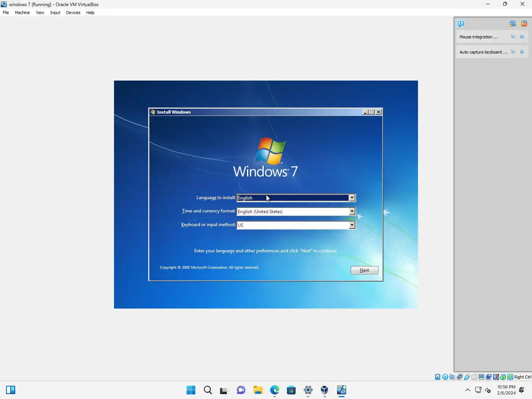The width and height of the screenshot is (532, 399).
Task: Click the display monitor status bar icon
Action: pos(481,377)
